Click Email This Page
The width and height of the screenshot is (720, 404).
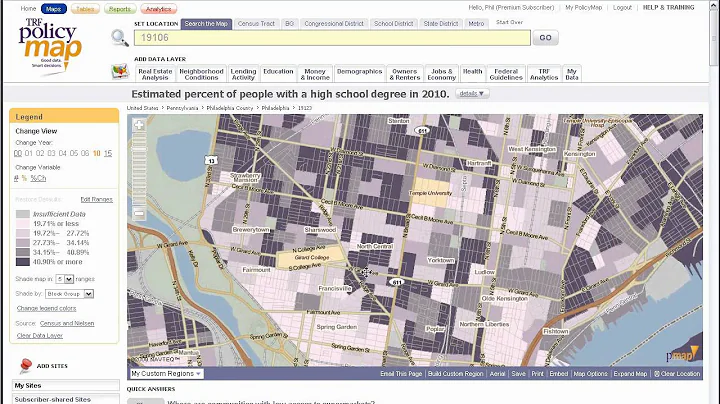(x=401, y=374)
